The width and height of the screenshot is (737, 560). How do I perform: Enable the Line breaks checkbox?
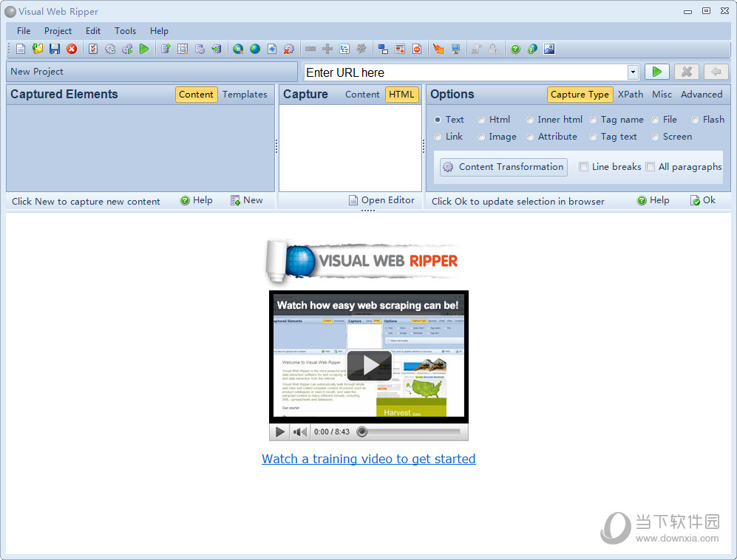583,167
